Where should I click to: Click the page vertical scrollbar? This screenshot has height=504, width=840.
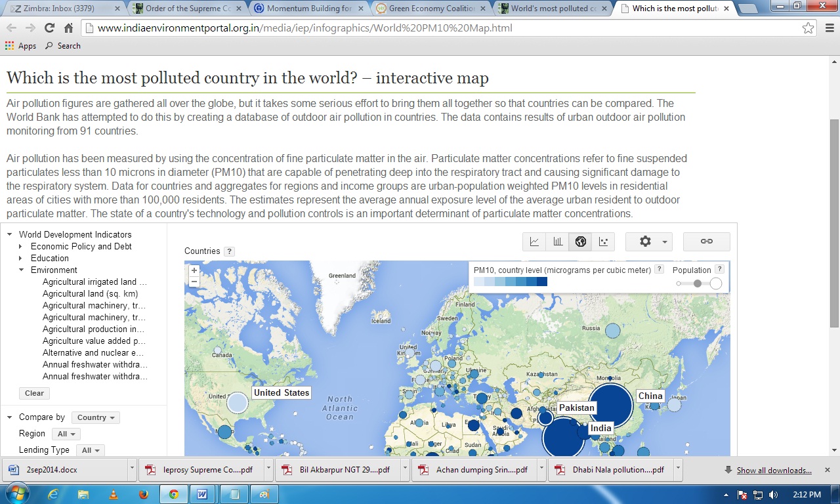click(834, 223)
